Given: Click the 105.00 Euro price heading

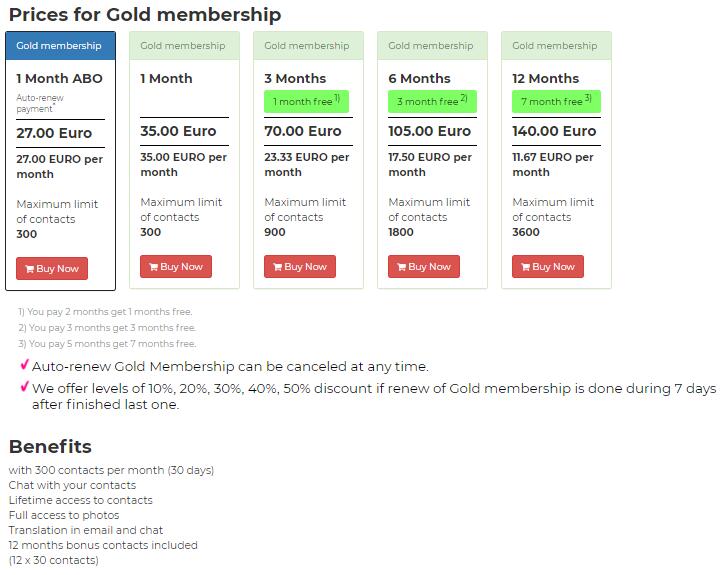Looking at the screenshot, I should tap(430, 131).
